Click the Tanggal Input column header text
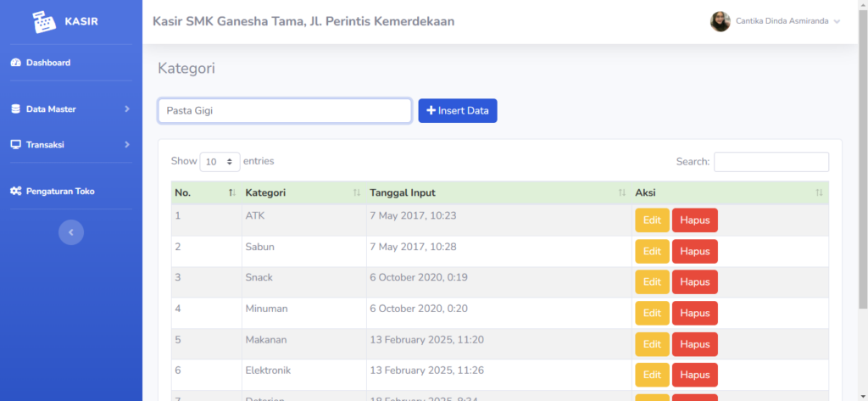This screenshot has height=401, width=868. 403,192
